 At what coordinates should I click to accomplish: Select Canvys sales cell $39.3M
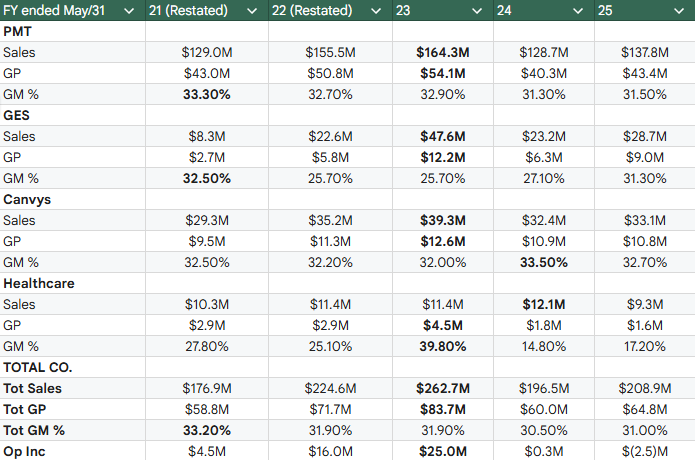(443, 220)
